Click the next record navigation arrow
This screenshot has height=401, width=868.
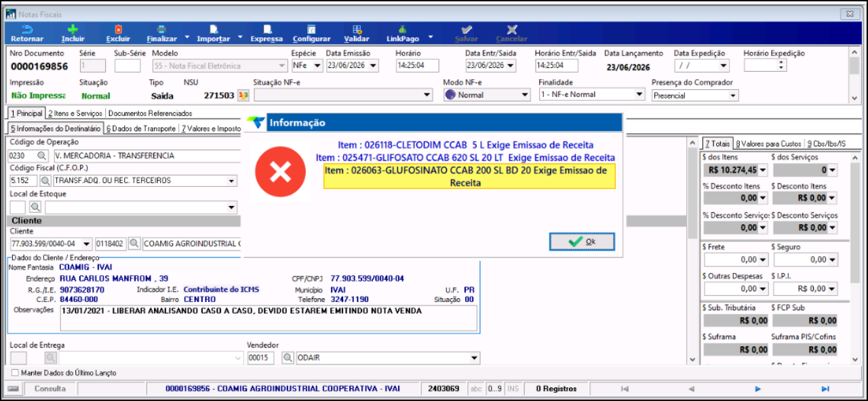758,389
